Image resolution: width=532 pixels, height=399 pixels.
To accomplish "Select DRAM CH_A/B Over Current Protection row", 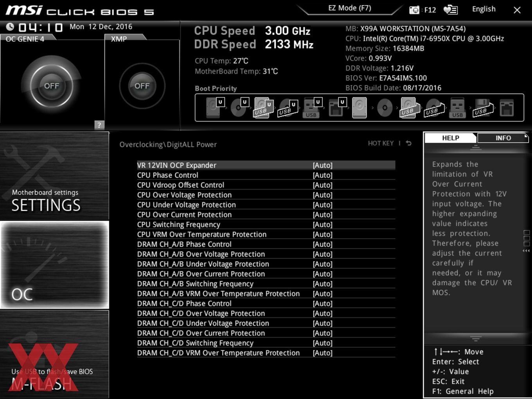I will [x=266, y=274].
